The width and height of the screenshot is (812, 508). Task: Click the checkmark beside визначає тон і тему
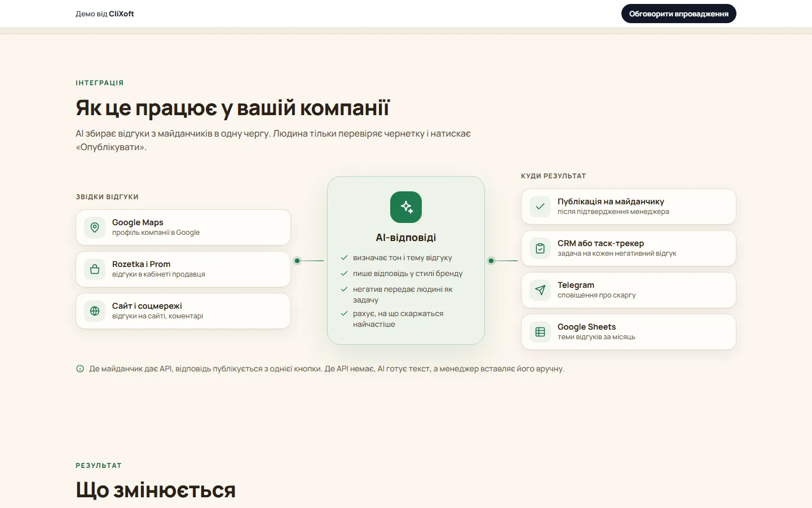point(344,257)
